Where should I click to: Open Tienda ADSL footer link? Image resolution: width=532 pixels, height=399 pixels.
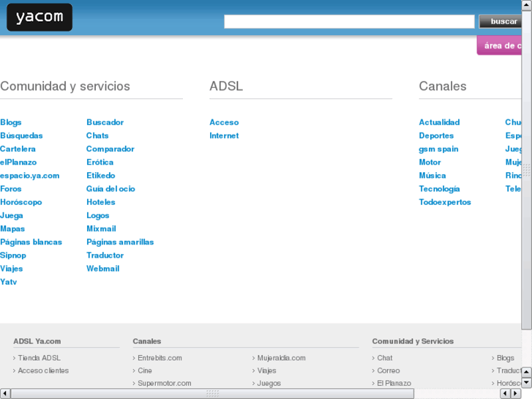point(40,358)
